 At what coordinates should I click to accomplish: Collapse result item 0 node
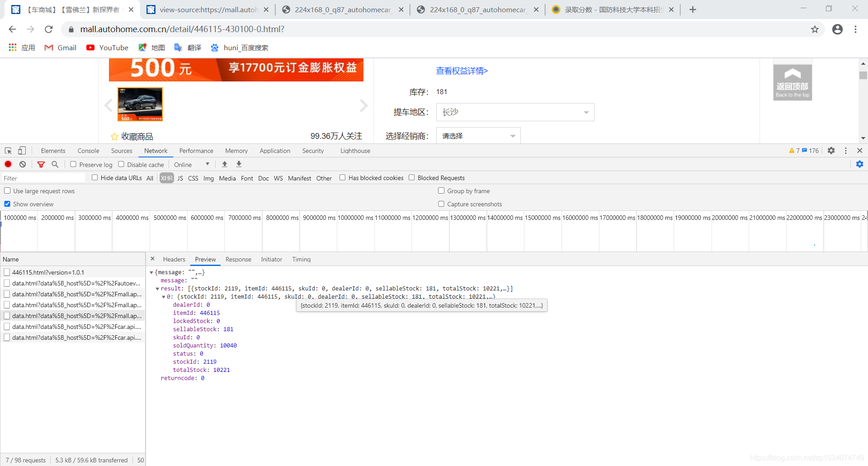164,297
